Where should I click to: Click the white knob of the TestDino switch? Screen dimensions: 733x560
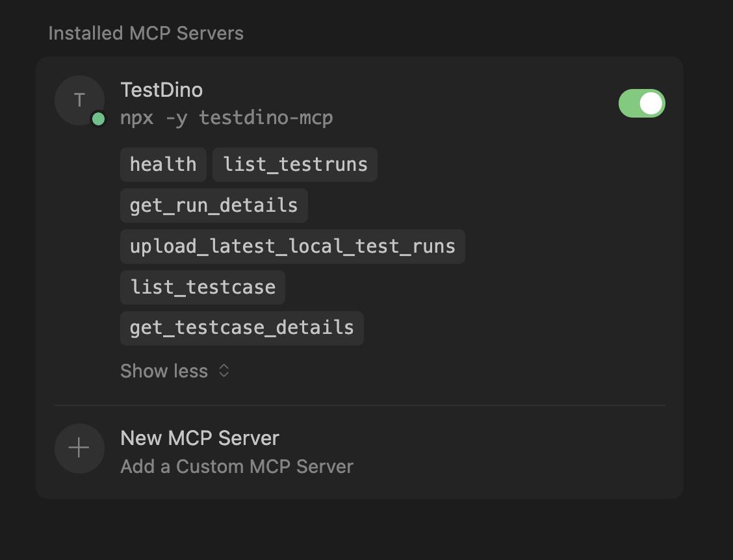[651, 103]
